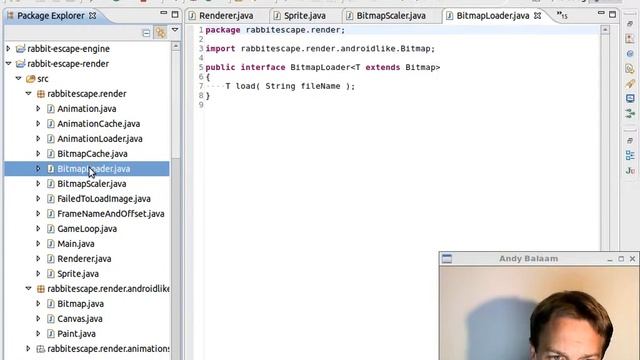This screenshot has height=360, width=640.
Task: Select GameLoop.java in tree
Action: click(87, 229)
